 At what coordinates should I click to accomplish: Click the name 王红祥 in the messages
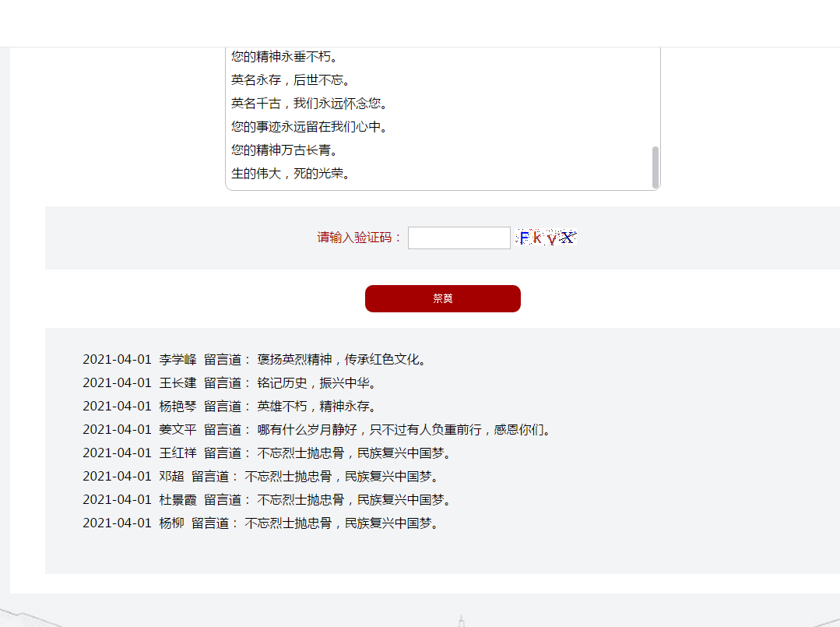pos(178,453)
